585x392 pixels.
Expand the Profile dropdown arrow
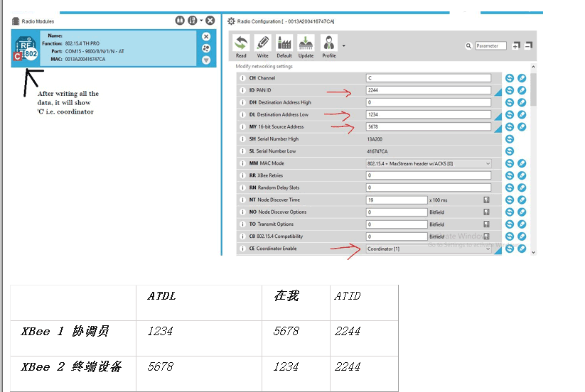coord(343,46)
